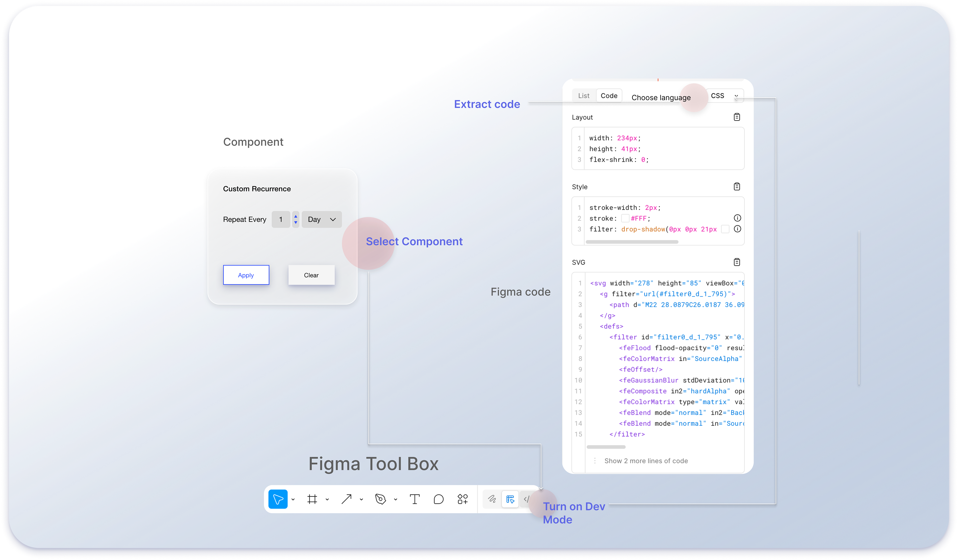Switch to Draw mode in toolbar
This screenshot has width=958, height=560.
pos(492,499)
